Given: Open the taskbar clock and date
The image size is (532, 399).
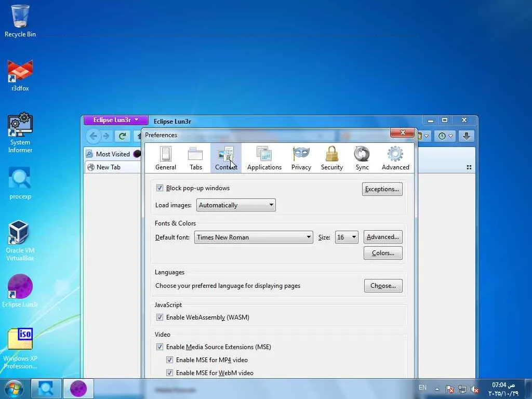Looking at the screenshot, I should point(503,389).
